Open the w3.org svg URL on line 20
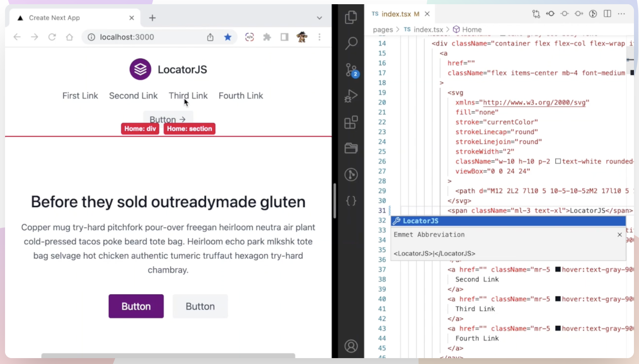 click(x=534, y=102)
